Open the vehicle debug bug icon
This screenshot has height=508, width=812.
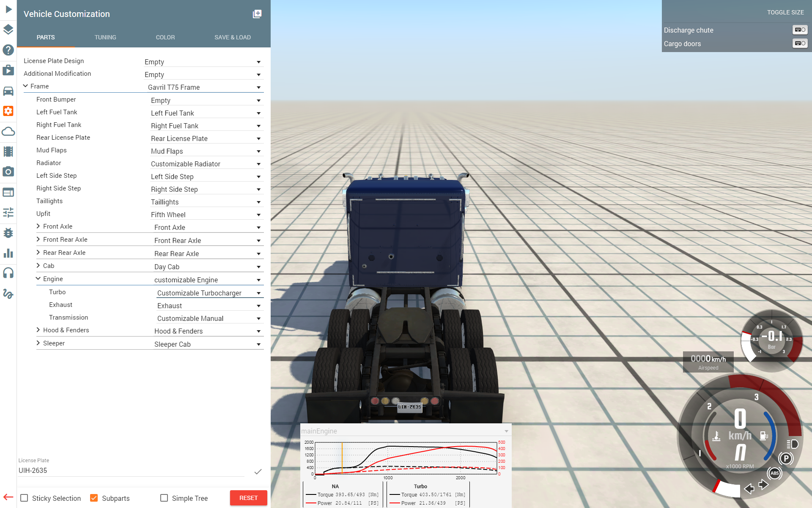(8, 233)
